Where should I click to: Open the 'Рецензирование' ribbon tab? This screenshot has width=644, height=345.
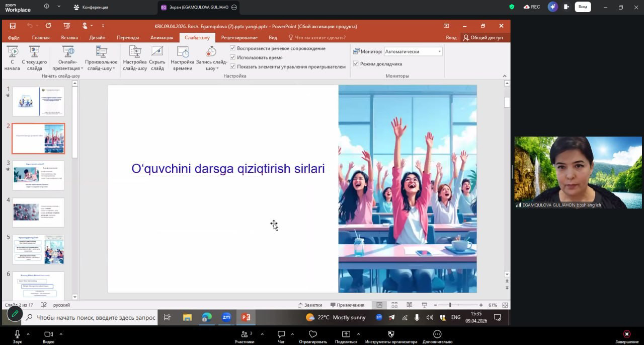point(239,38)
